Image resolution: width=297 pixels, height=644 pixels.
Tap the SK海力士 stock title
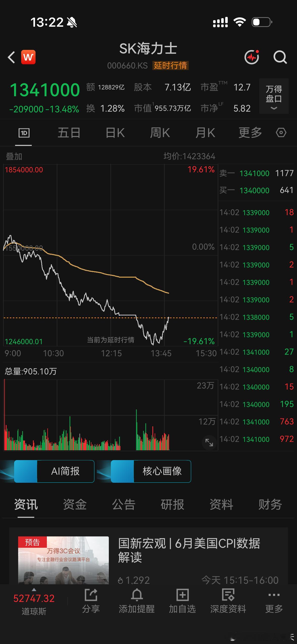coord(148,49)
